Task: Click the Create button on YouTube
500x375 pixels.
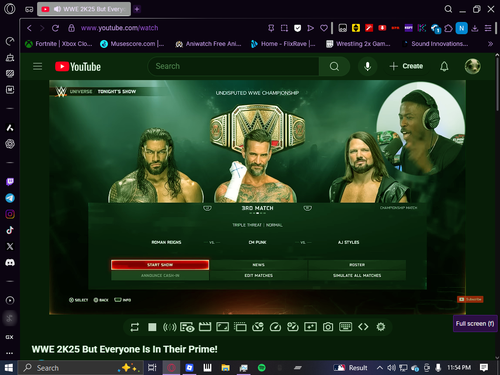Action: 406,66
